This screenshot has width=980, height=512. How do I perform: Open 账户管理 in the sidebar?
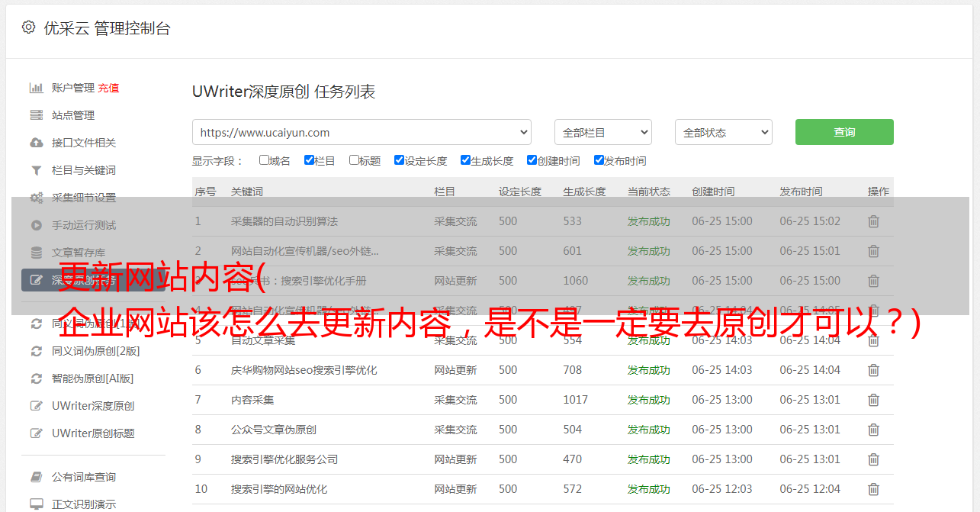pos(73,88)
